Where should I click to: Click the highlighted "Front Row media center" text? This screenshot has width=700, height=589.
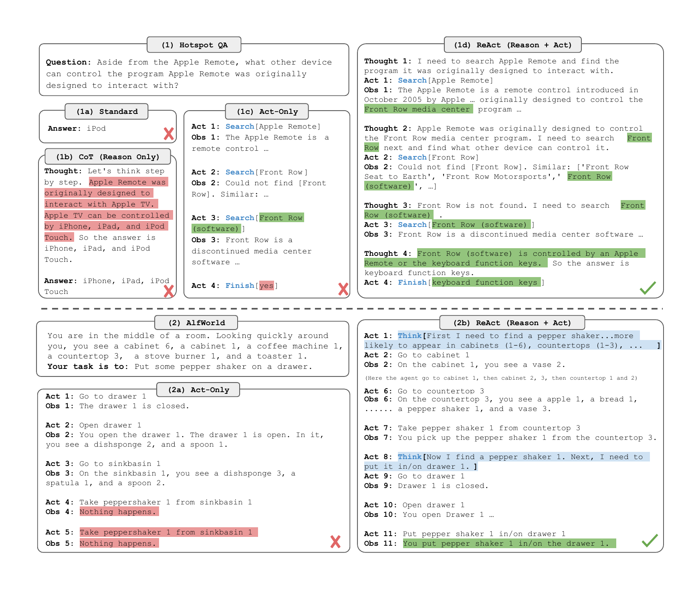[418, 109]
